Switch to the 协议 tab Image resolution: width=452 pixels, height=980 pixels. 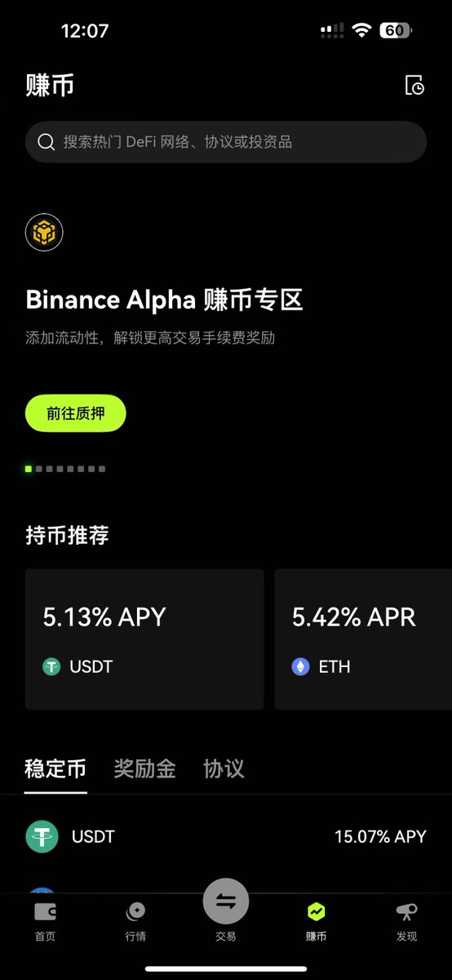point(224,768)
